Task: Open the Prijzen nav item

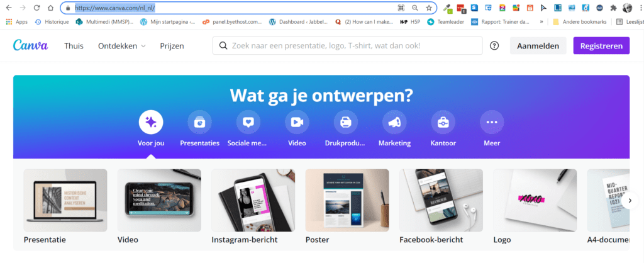Action: coord(172,46)
